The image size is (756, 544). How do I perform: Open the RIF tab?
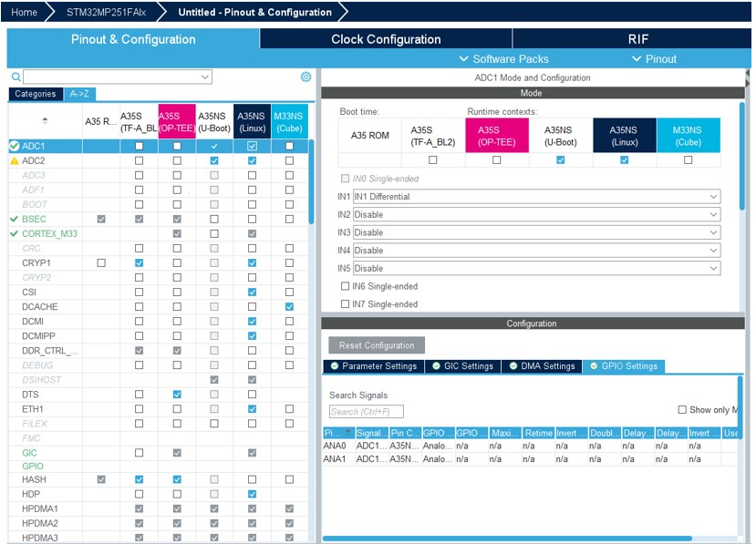tap(632, 39)
